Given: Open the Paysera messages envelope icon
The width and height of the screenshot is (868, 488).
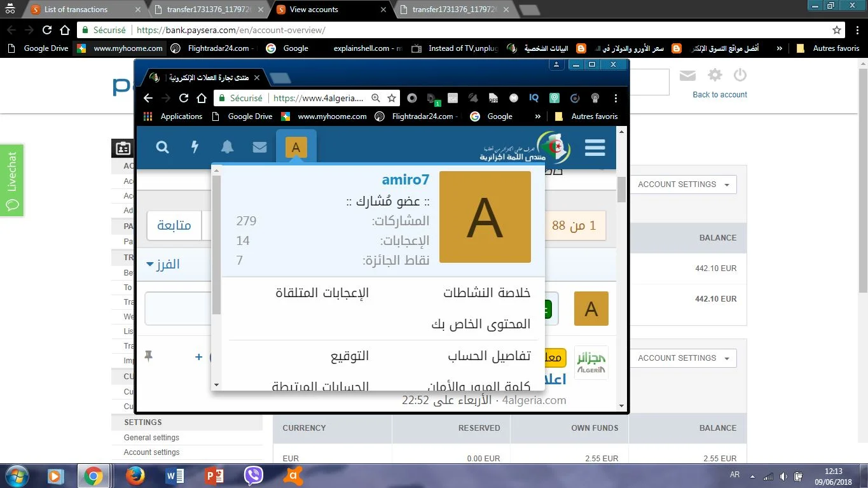Looking at the screenshot, I should (x=687, y=76).
